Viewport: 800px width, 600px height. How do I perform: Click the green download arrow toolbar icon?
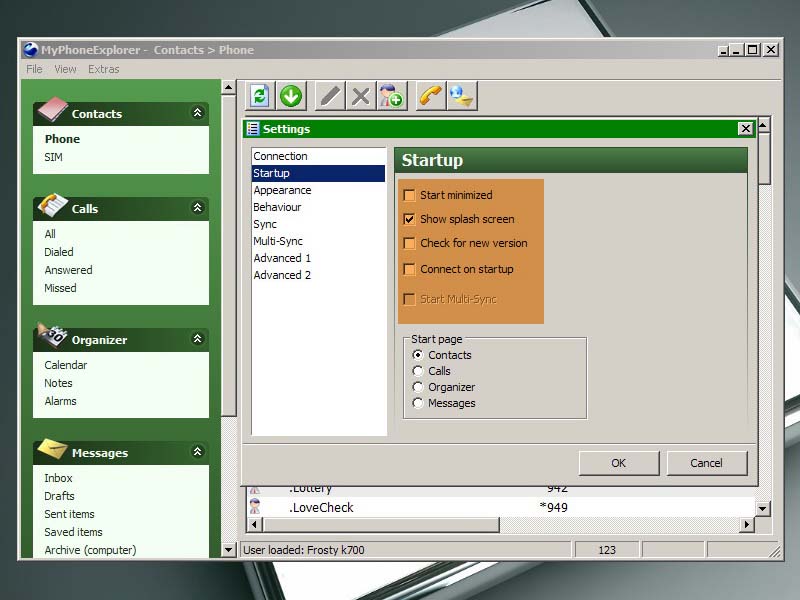pos(291,96)
